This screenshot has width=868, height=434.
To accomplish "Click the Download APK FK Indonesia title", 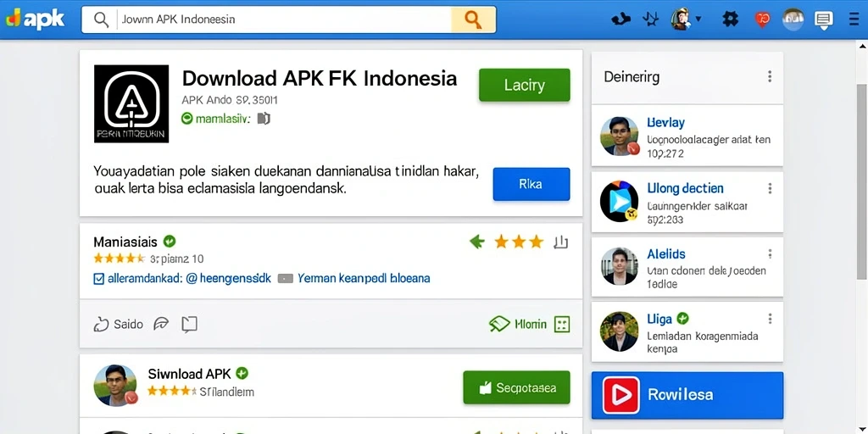I will click(320, 79).
